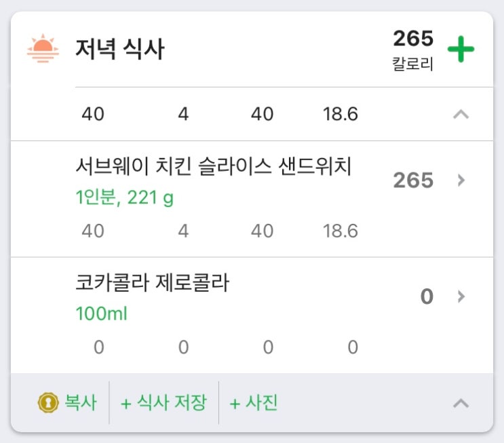This screenshot has width=504, height=443.
Task: Select the 코카콜라 제로콜라 entry
Action: click(153, 283)
